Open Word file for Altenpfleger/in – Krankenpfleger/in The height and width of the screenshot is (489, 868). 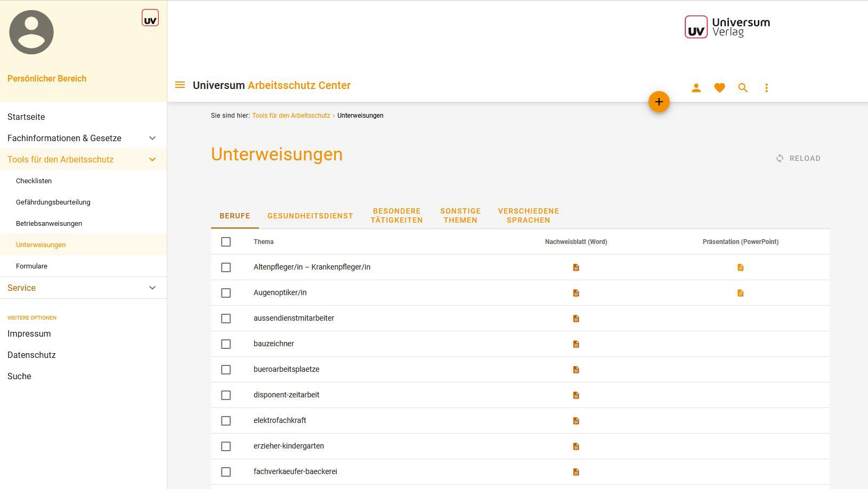pyautogui.click(x=576, y=267)
